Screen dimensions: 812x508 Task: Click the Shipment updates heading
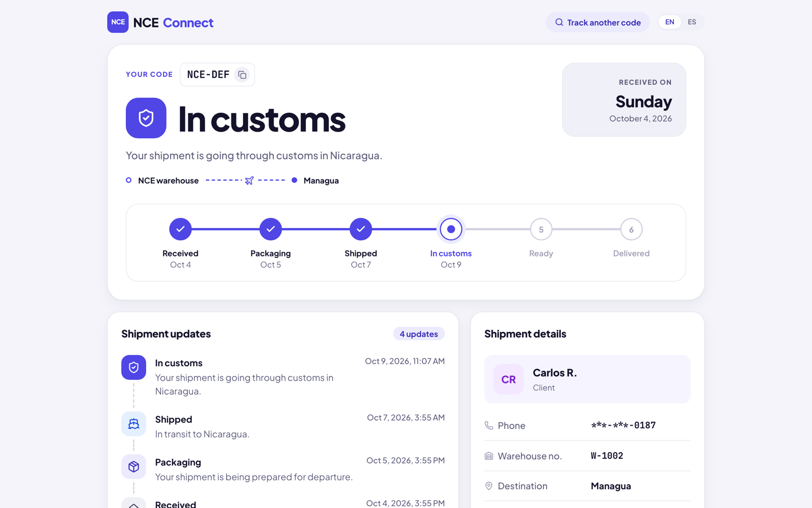[x=166, y=334]
